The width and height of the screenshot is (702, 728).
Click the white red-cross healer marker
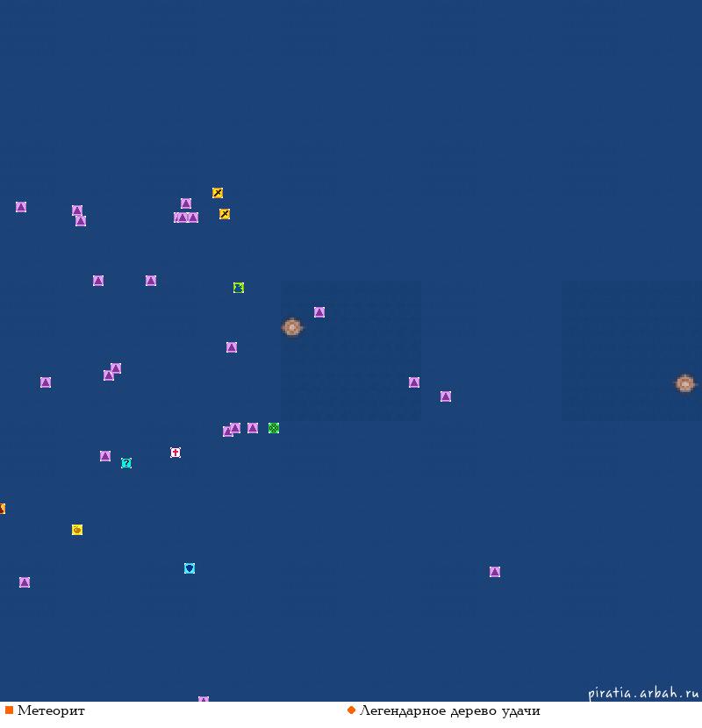[x=175, y=453]
